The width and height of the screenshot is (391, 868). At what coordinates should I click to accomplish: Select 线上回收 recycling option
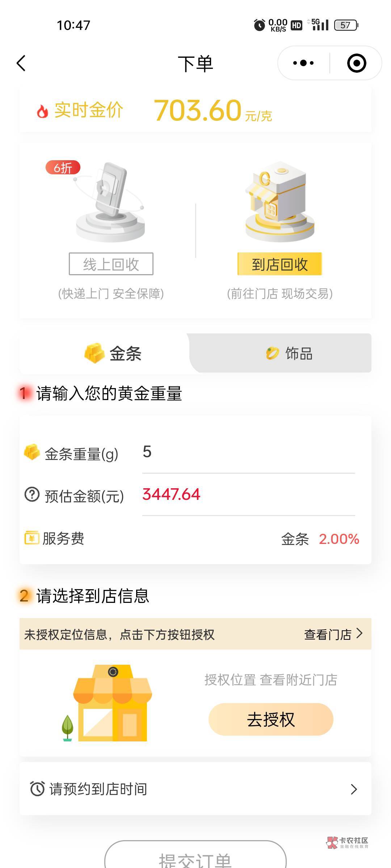click(x=111, y=264)
